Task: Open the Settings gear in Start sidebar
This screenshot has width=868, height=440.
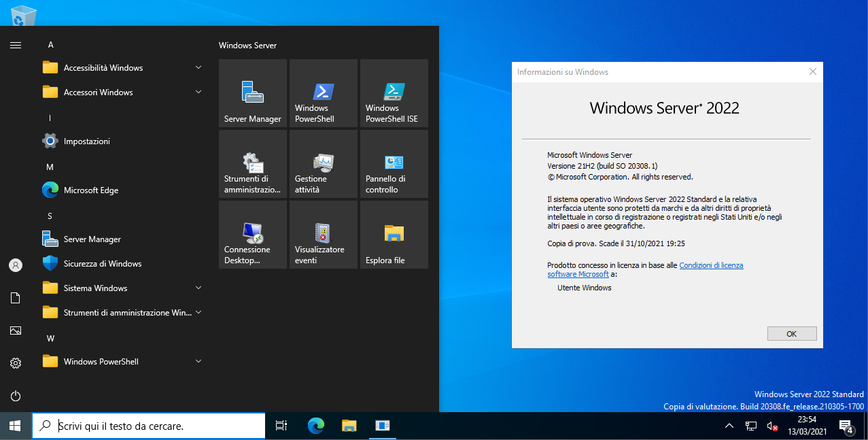Action: click(x=16, y=363)
